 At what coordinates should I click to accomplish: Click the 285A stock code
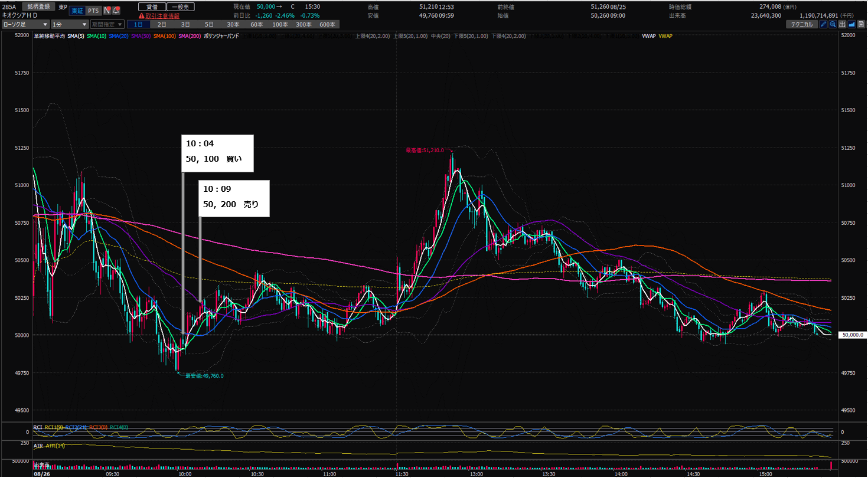(x=8, y=7)
